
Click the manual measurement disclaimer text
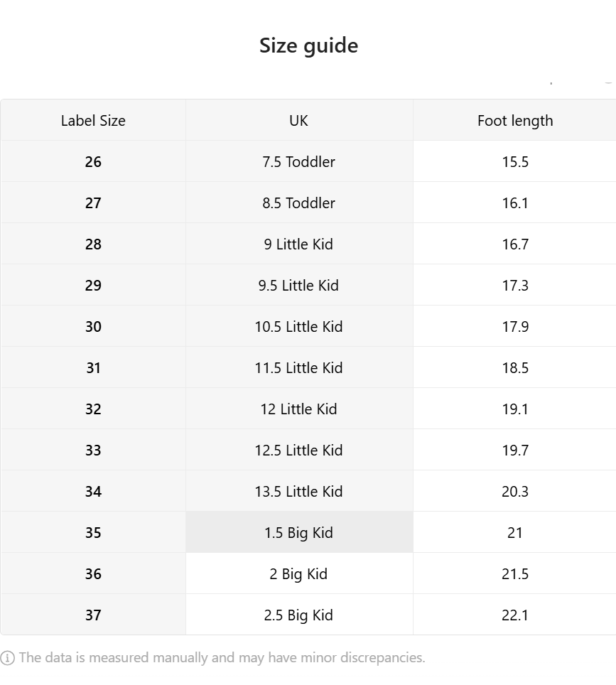(x=222, y=657)
